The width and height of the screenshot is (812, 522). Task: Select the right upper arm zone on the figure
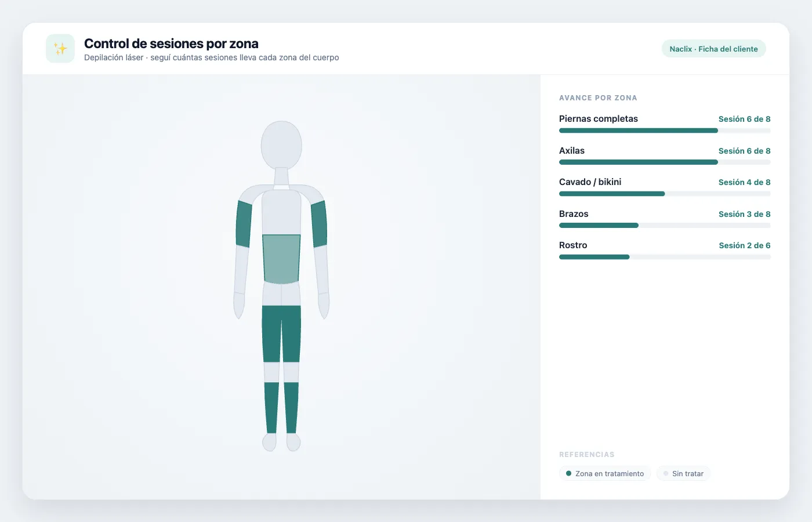[319, 224]
